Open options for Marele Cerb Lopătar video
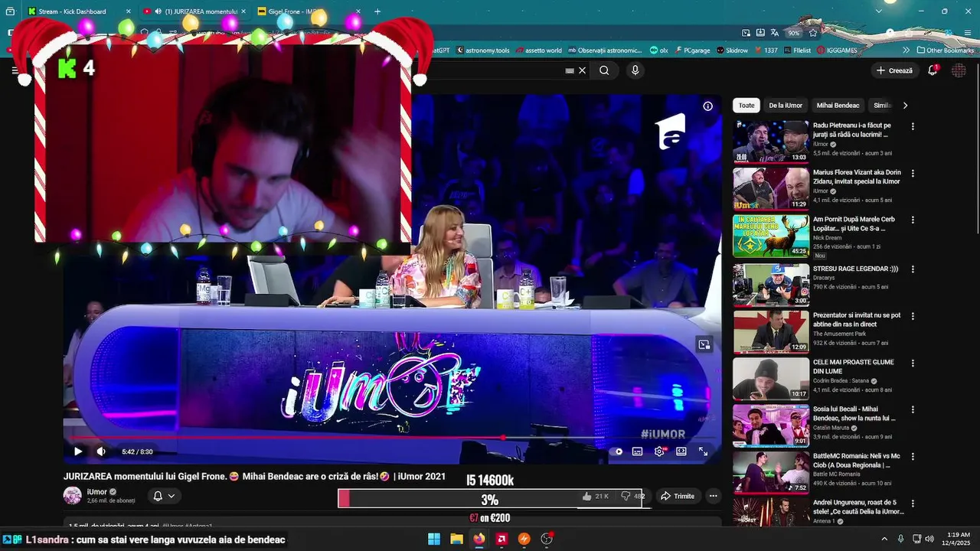Image resolution: width=980 pixels, height=551 pixels. (913, 220)
